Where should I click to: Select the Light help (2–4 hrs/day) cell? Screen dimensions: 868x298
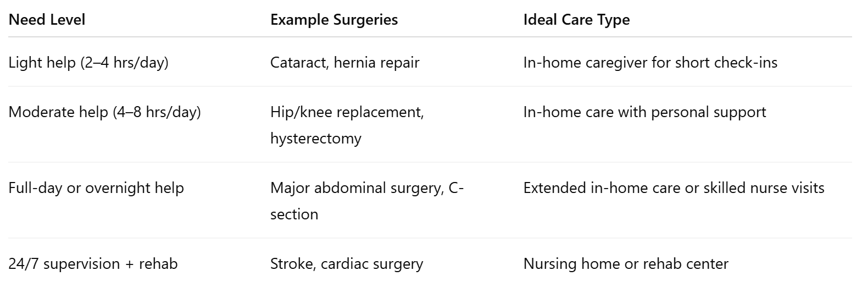click(88, 63)
